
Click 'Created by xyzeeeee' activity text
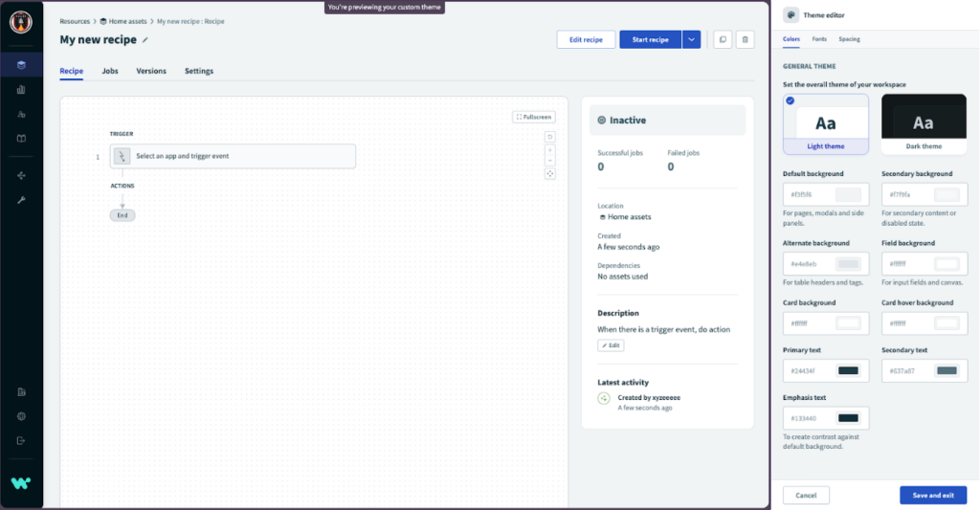tap(649, 397)
